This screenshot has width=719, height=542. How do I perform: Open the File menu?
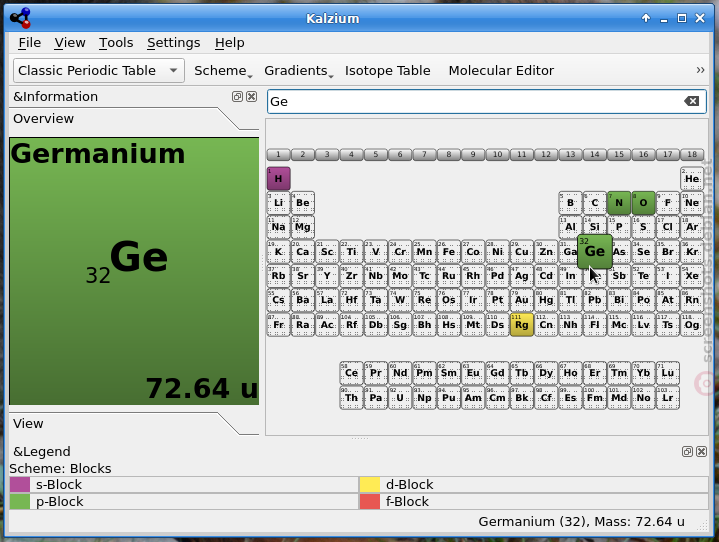click(29, 43)
